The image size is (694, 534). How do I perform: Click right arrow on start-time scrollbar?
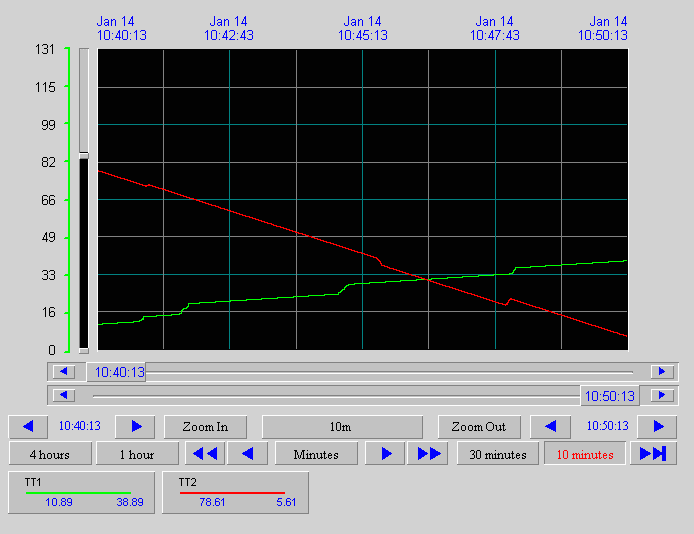(x=662, y=371)
